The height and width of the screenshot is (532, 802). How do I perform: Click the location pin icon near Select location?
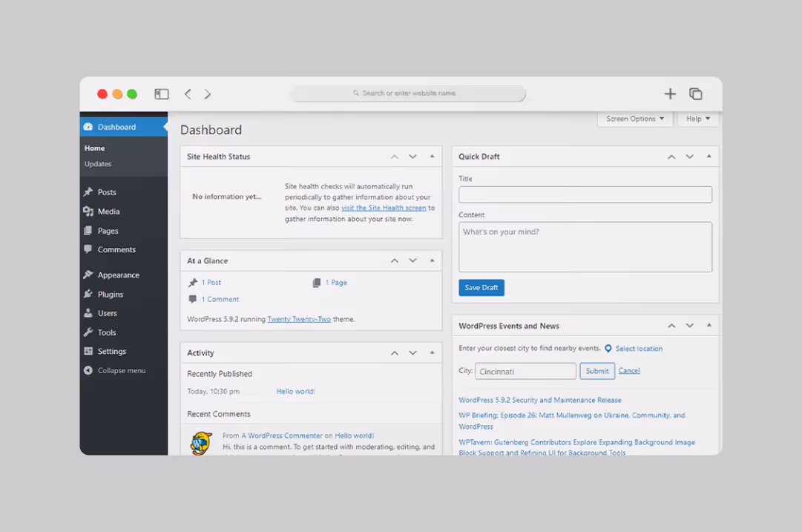tap(608, 348)
